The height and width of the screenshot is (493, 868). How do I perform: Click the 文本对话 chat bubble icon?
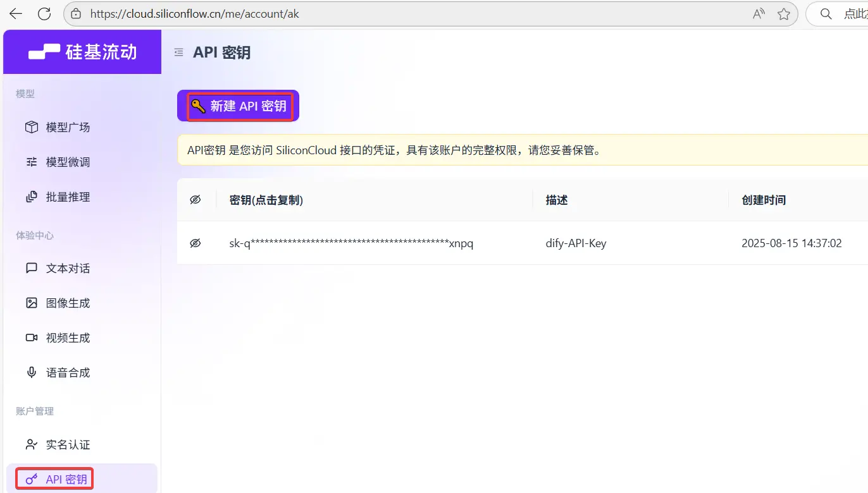[31, 268]
